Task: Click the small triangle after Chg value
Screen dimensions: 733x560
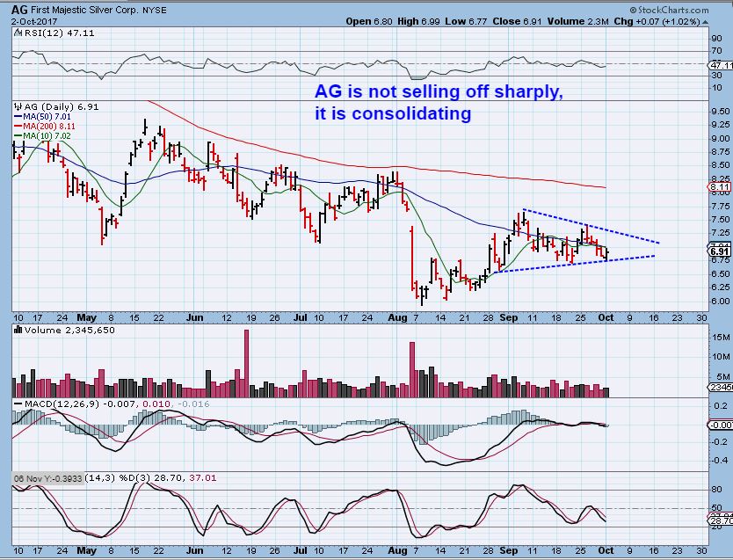Action: (x=705, y=22)
